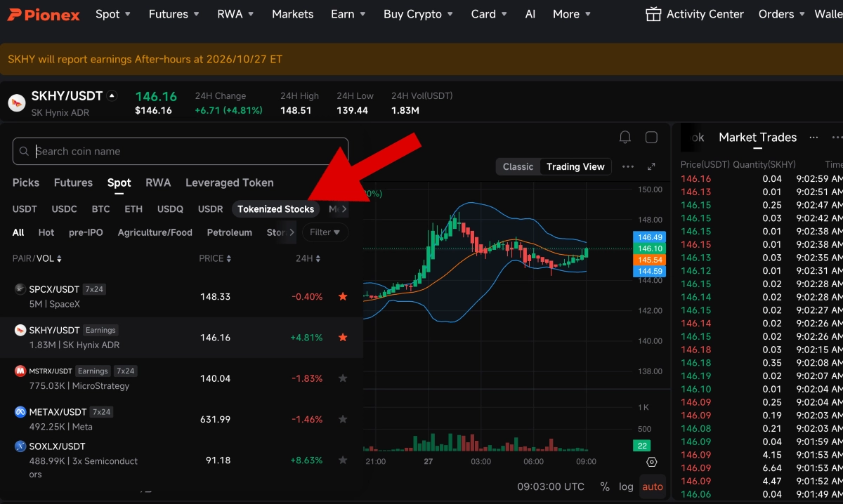
Task: Collapse the SKHY/USDT pair selector arrow
Action: (x=112, y=96)
